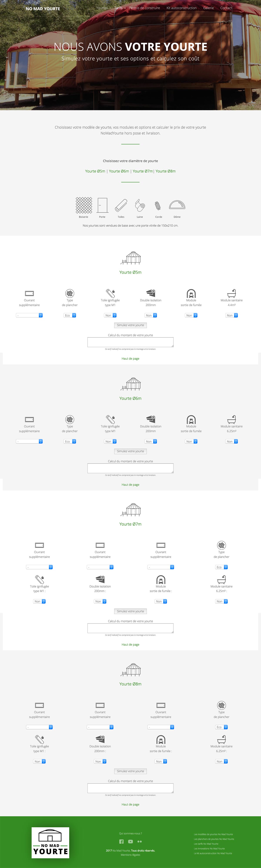Click the Dôme icon
The width and height of the screenshot is (261, 868).
[x=177, y=205]
